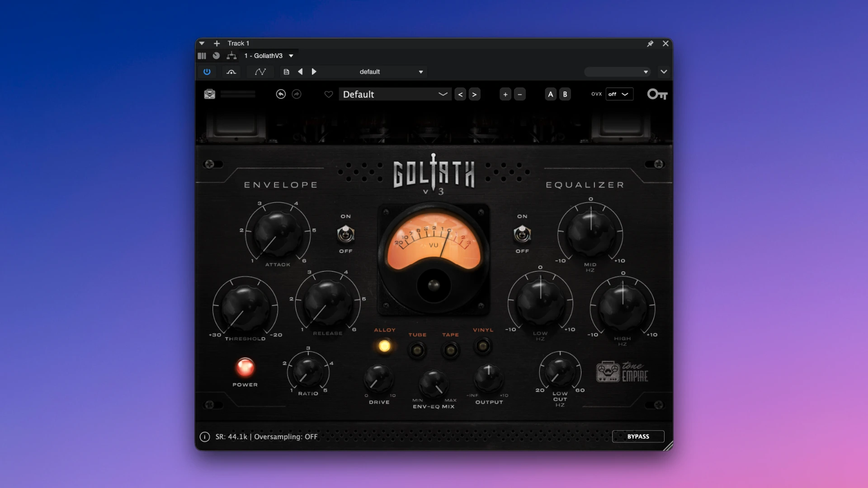868x488 pixels.
Task: Flip the Envelope ON/OFF toggle switch
Action: (x=346, y=234)
